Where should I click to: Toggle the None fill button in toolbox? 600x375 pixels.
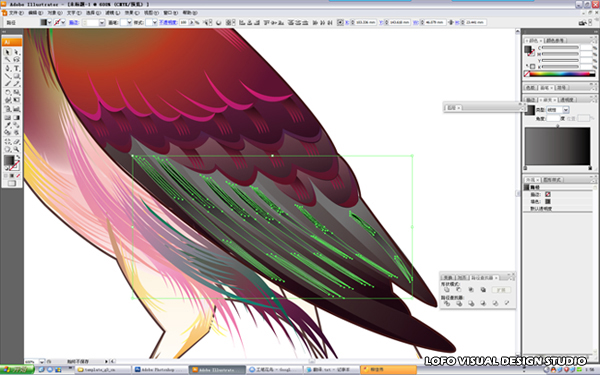pyautogui.click(x=18, y=176)
